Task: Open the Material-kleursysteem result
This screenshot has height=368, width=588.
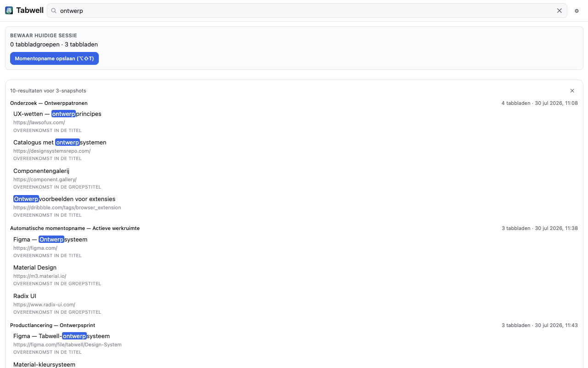Action: pos(44,365)
